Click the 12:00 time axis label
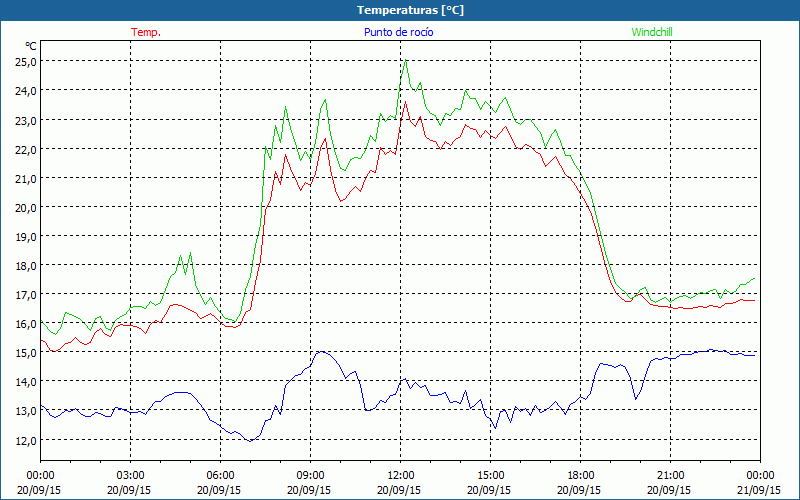Image resolution: width=800 pixels, height=500 pixels. (401, 476)
